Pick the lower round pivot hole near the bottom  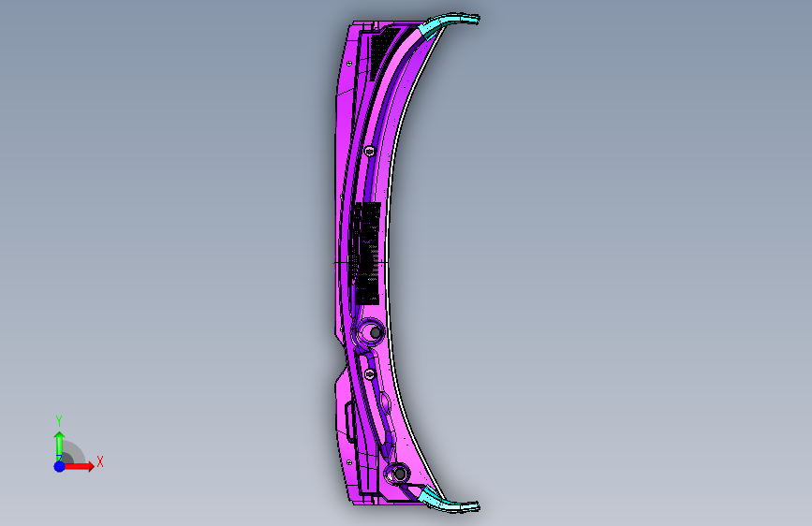point(398,474)
